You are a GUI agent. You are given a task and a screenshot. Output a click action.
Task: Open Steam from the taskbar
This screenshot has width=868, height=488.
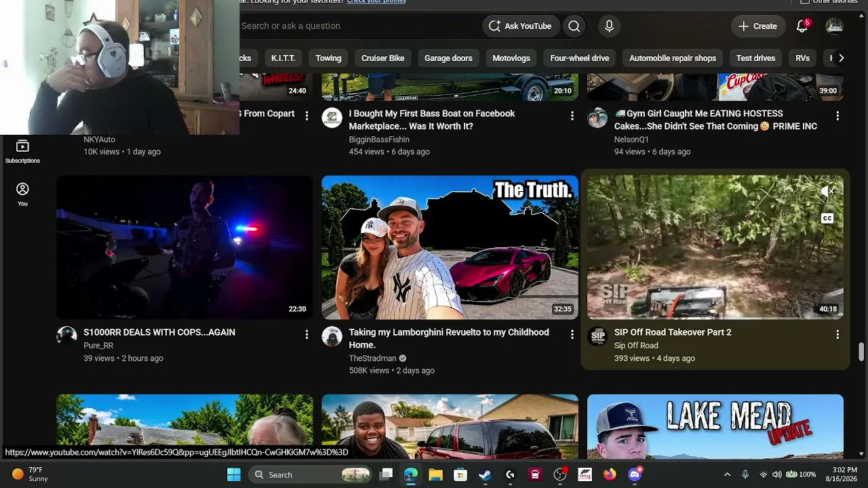(x=485, y=474)
